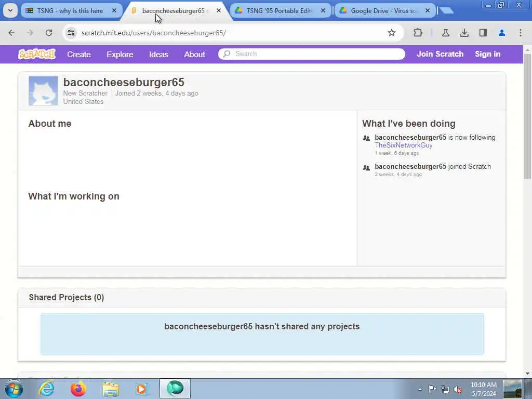The height and width of the screenshot is (399, 532).
Task: Select the baconcheeseburger65 browser tab
Action: [173, 11]
